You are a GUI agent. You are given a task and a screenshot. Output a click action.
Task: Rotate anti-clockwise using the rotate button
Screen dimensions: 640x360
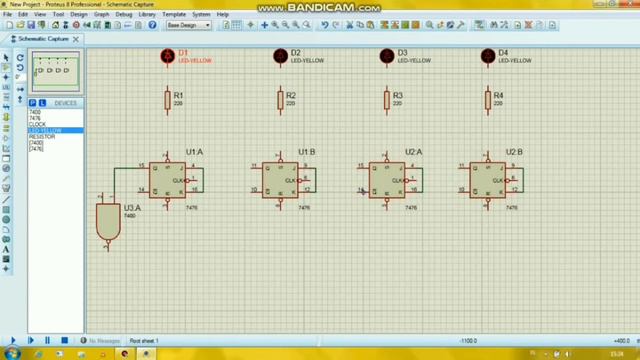[20, 67]
